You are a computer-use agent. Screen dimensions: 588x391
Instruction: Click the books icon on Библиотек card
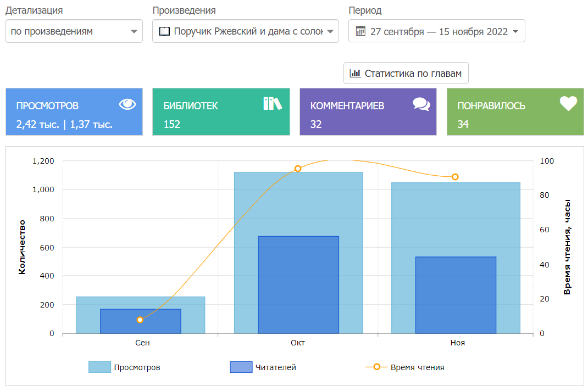(272, 104)
